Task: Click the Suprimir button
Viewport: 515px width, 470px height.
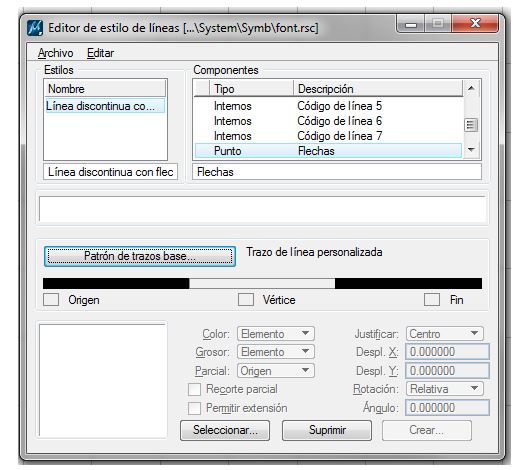Action: (327, 430)
